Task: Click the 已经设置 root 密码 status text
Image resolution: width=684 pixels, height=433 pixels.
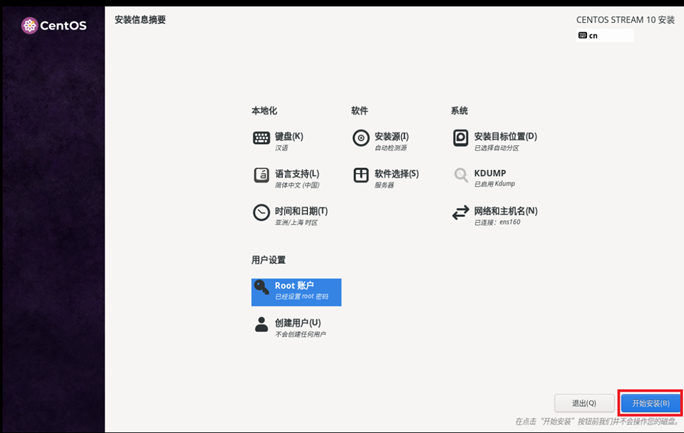Action: (301, 297)
